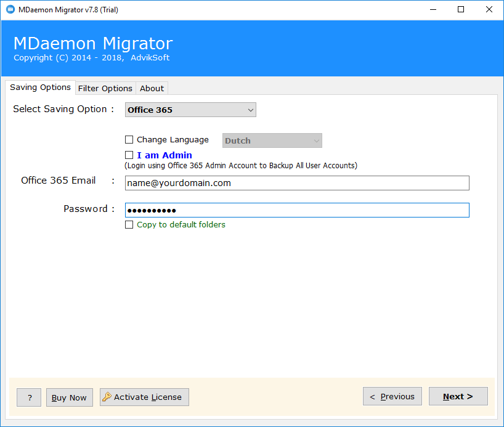Enable Copy to default folders
504x427 pixels.
point(129,224)
